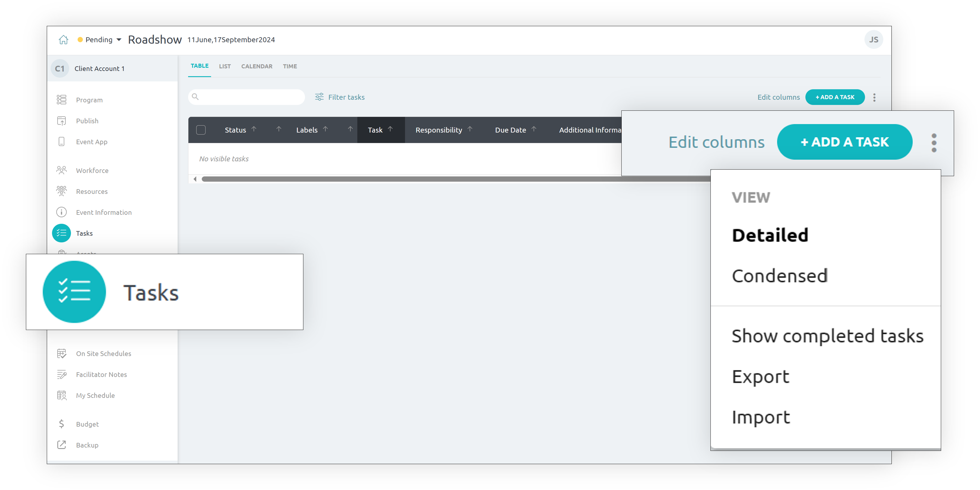Click the 11June,17September2024 date text
Screen dimensions: 980x490
[231, 39]
